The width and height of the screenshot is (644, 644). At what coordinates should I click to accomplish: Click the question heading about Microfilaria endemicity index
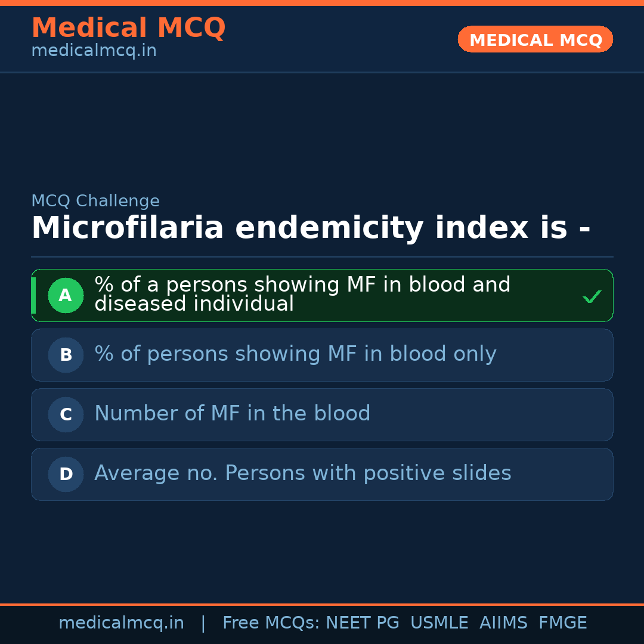(x=311, y=228)
